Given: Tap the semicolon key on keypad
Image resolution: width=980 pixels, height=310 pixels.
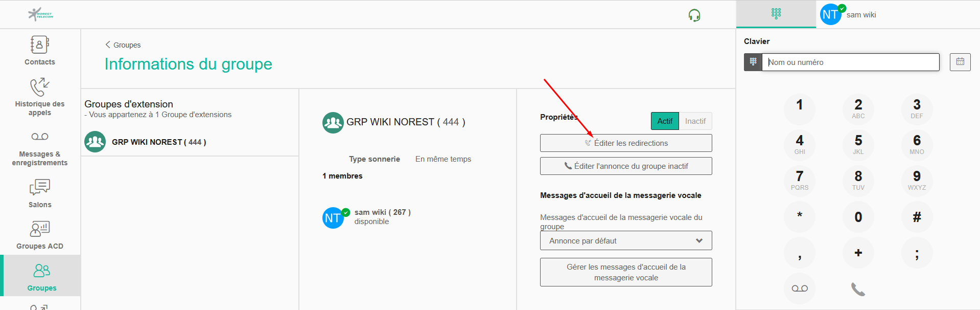Looking at the screenshot, I should pyautogui.click(x=917, y=253).
